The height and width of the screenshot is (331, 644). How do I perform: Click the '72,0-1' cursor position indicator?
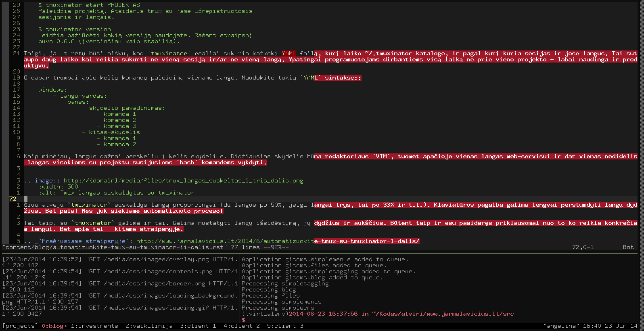click(583, 247)
